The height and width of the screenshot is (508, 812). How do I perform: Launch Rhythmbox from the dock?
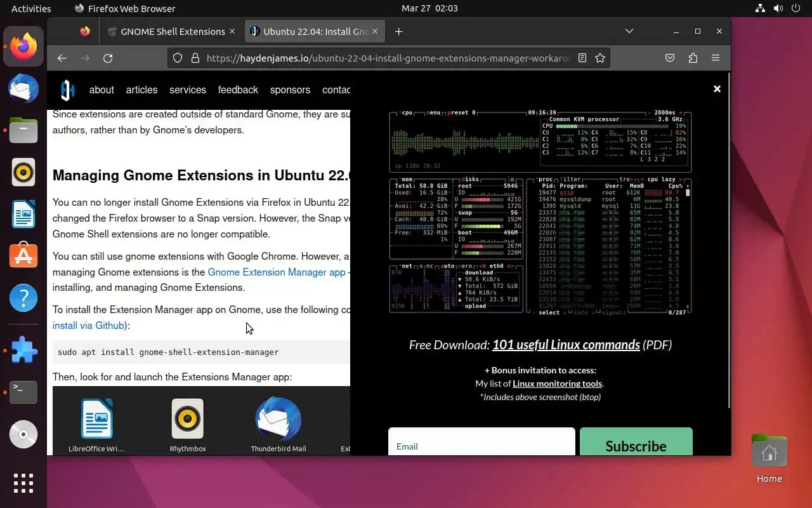pyautogui.click(x=23, y=172)
